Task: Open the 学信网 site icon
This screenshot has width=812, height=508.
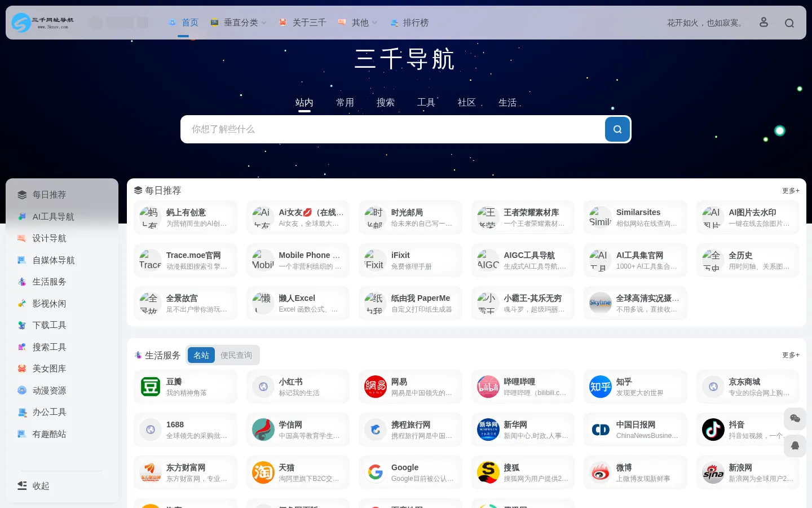Action: click(x=263, y=430)
